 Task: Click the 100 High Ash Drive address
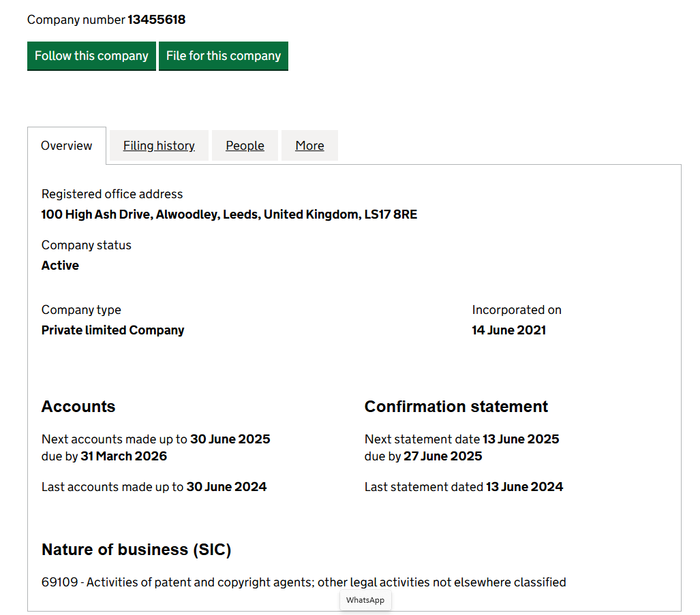[229, 215]
